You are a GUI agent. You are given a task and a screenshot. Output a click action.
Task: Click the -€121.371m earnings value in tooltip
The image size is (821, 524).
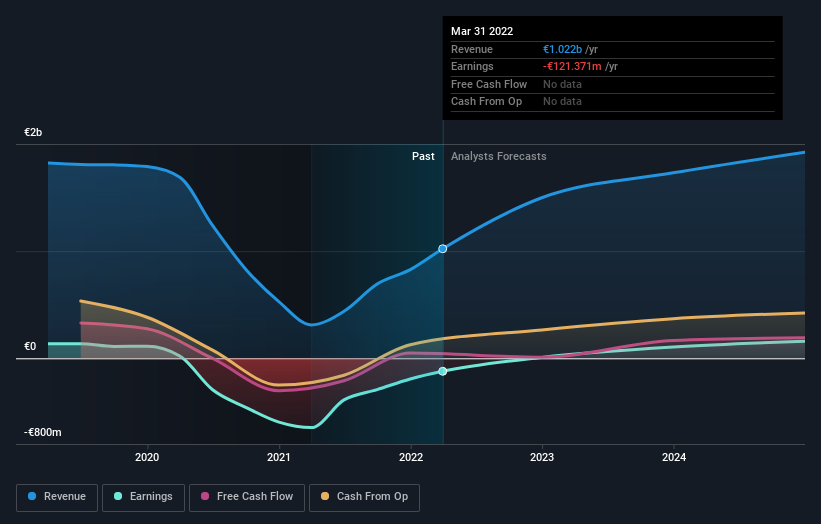[572, 66]
